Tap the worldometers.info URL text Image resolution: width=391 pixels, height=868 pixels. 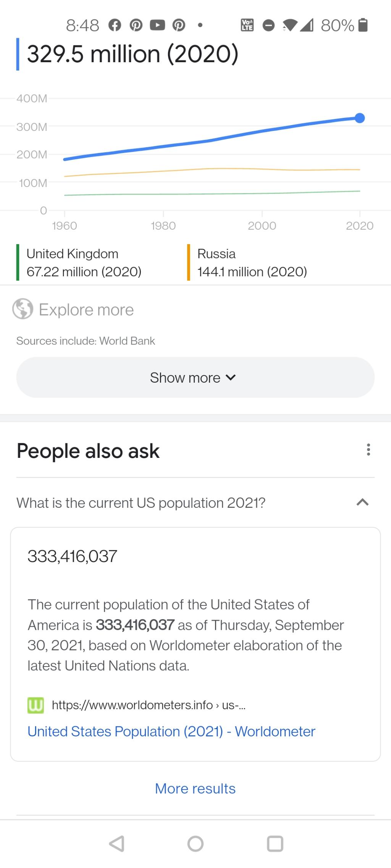click(x=149, y=705)
